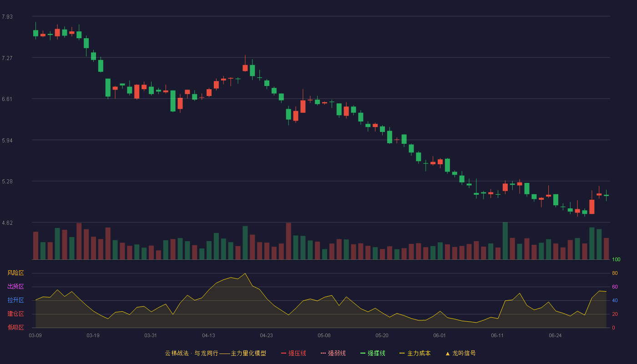637x364 pixels.
Task: Click the 05-08 date label
Action: 324,335
